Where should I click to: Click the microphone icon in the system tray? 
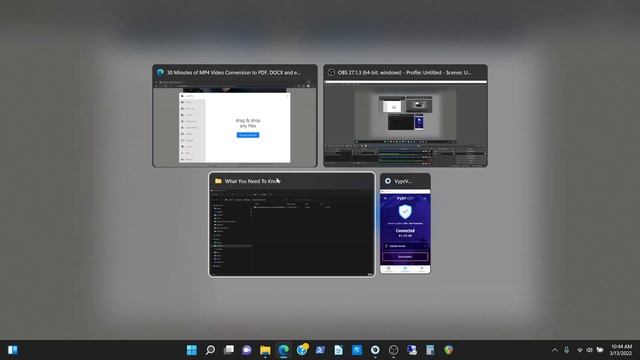pyautogui.click(x=567, y=350)
